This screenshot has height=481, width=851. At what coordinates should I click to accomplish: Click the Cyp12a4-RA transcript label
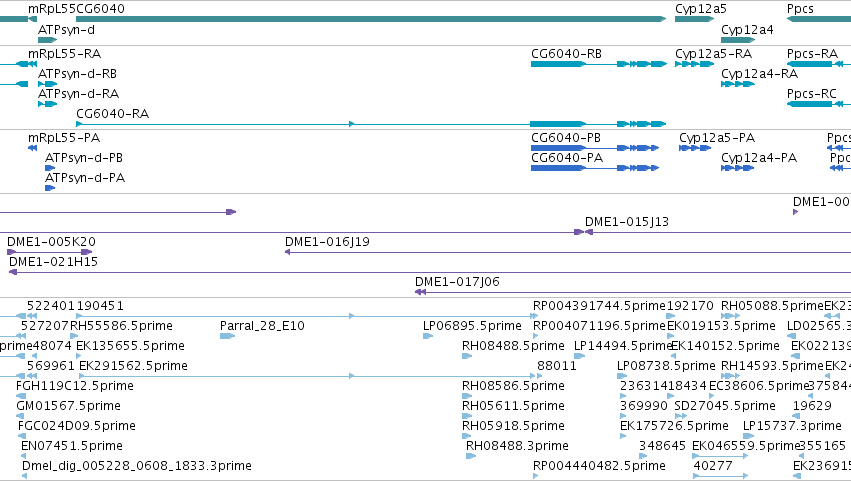coord(760,74)
